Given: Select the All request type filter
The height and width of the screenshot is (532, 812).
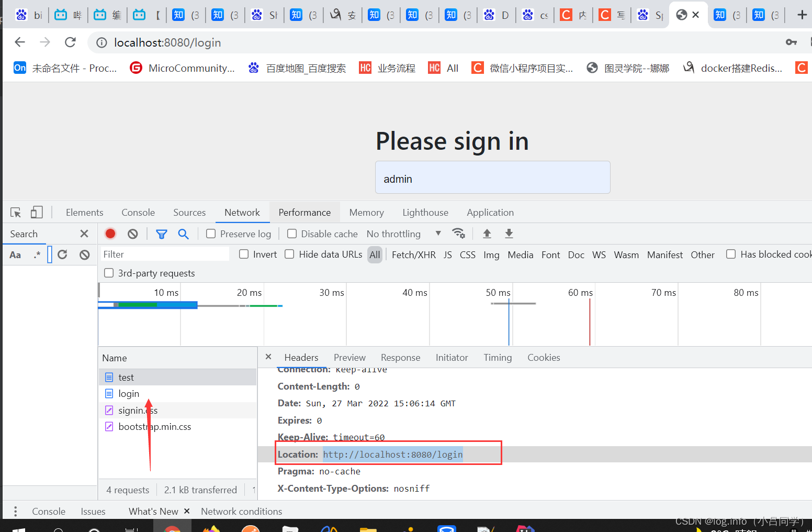Looking at the screenshot, I should tap(375, 255).
